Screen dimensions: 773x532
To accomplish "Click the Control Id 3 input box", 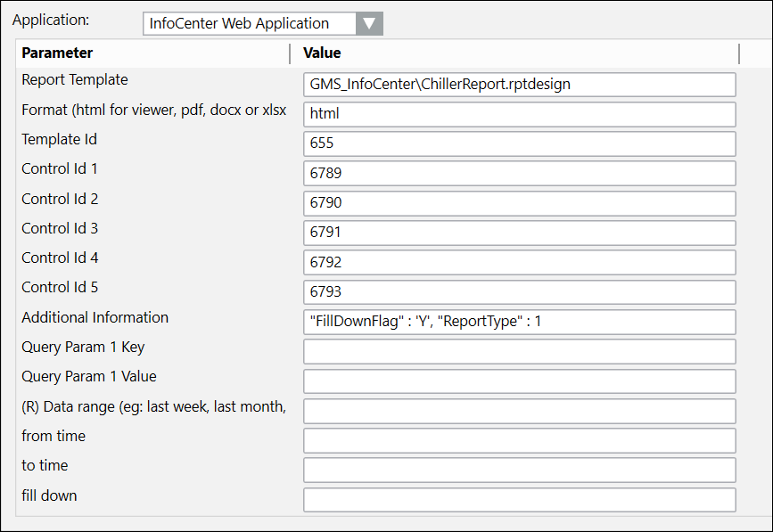I will click(519, 233).
